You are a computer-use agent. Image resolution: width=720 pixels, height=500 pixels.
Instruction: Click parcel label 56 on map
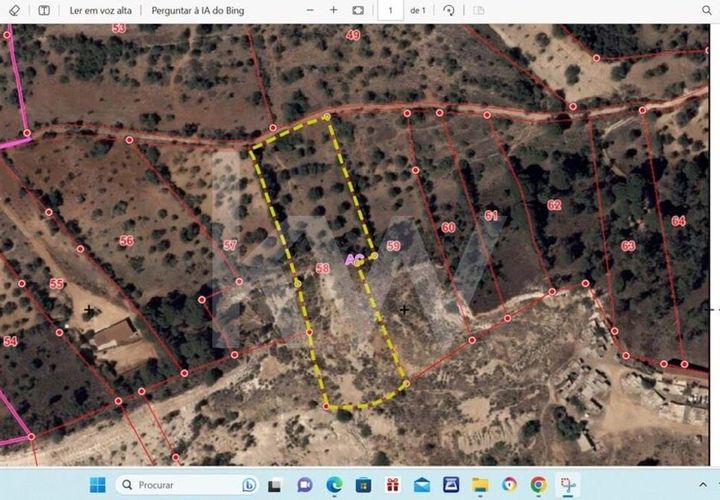pos(127,241)
